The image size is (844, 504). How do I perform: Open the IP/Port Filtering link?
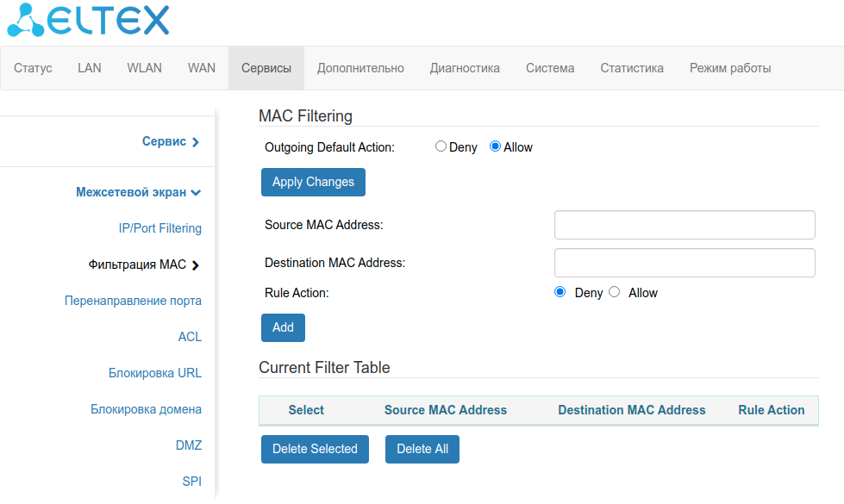click(x=159, y=228)
